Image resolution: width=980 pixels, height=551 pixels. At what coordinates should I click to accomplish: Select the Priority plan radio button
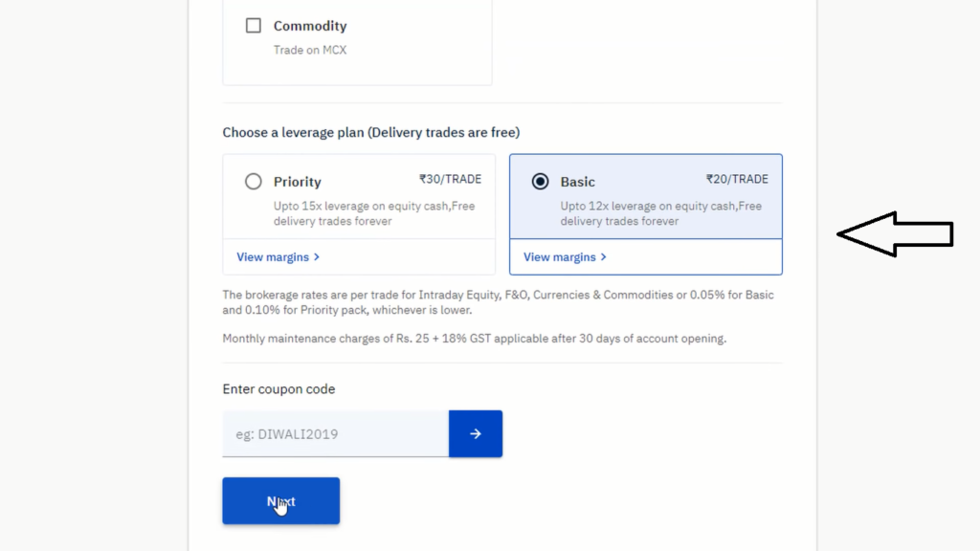pyautogui.click(x=253, y=181)
